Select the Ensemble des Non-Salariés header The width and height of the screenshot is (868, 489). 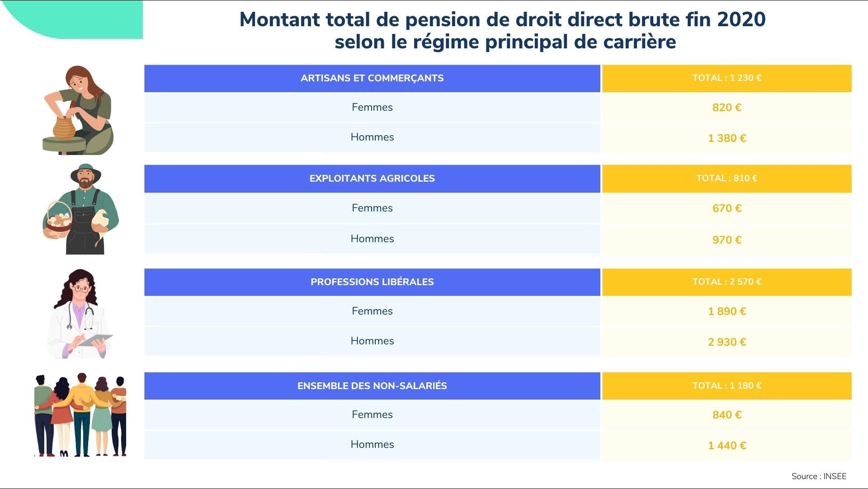pos(372,386)
